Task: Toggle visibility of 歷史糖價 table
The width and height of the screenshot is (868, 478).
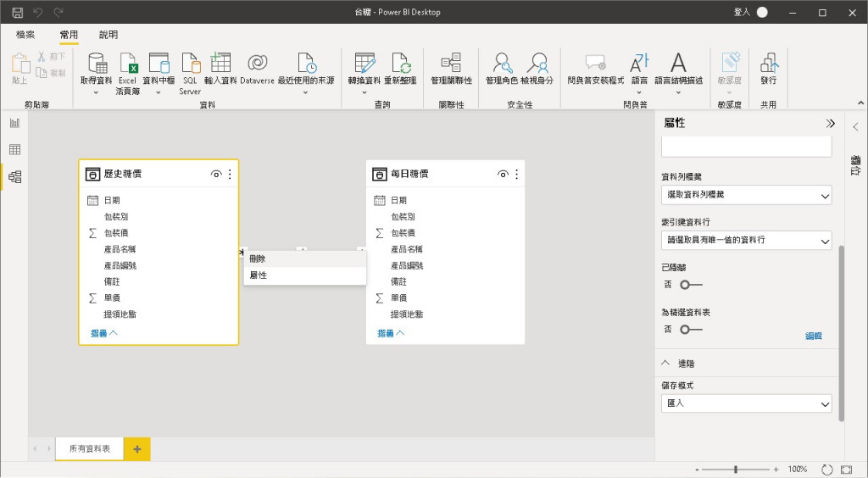Action: tap(216, 175)
